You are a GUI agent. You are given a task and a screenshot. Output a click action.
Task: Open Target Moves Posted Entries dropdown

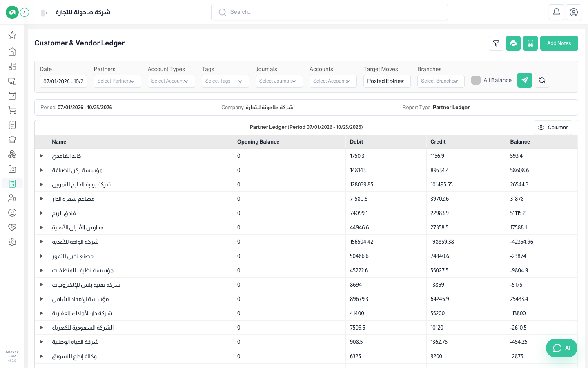click(387, 81)
